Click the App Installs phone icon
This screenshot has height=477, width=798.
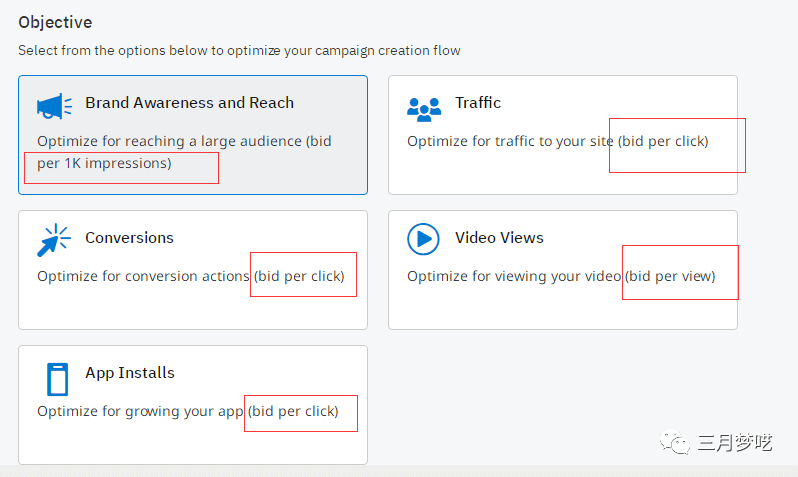(x=57, y=378)
